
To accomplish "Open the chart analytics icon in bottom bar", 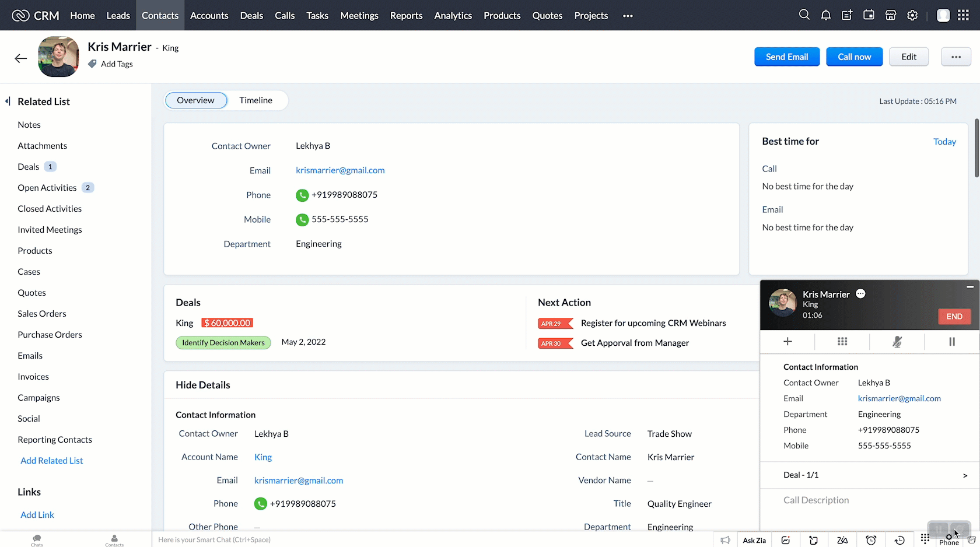I will (786, 540).
